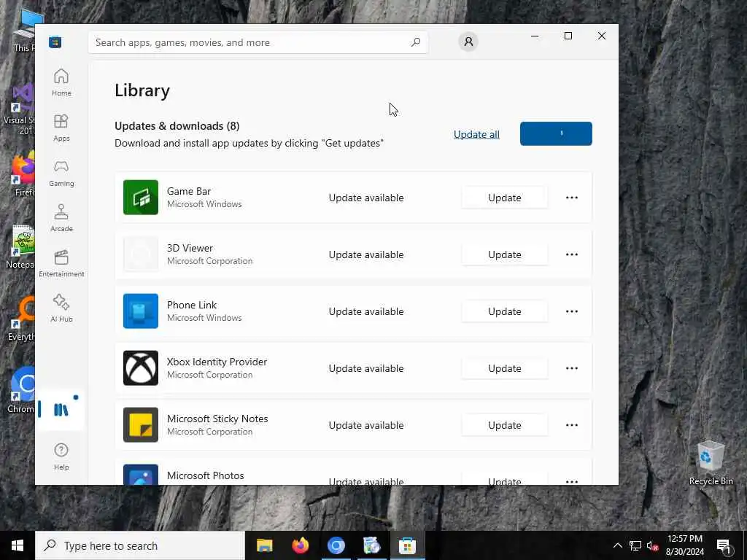Open more options for 3D Viewer
This screenshot has width=747, height=560.
tap(572, 254)
